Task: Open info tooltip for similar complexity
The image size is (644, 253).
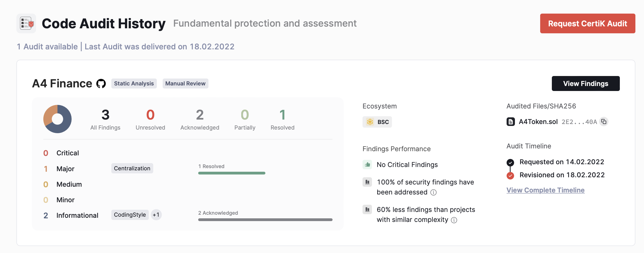Action: pos(454,220)
